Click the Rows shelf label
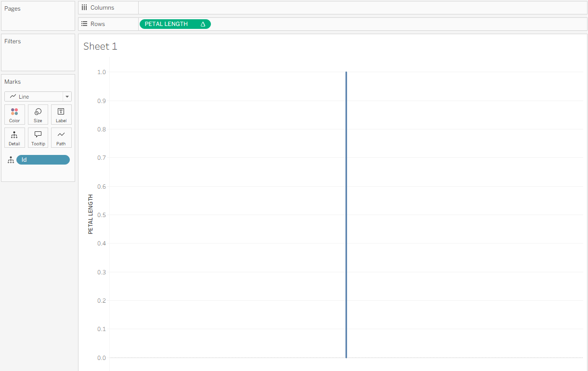 pyautogui.click(x=98, y=24)
